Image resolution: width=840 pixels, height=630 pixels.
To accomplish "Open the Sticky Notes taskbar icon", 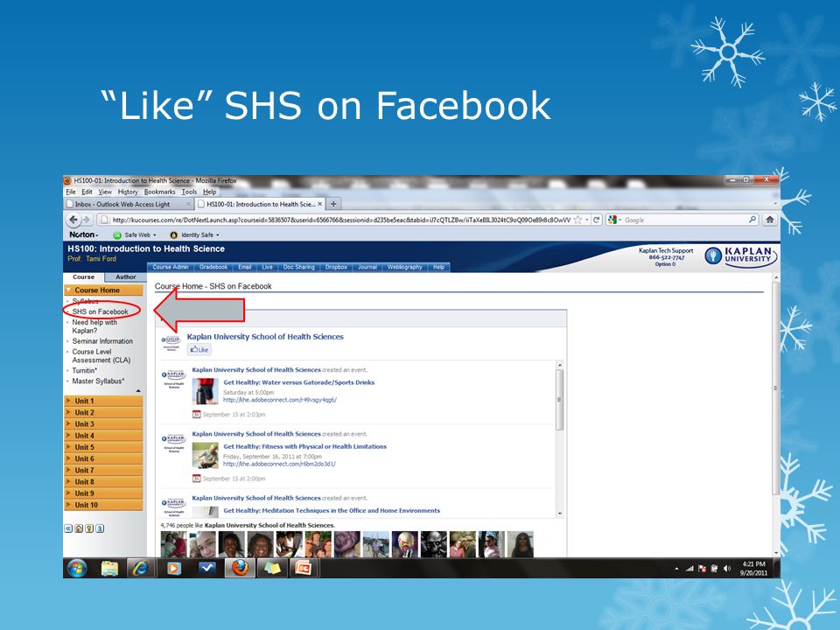I will point(271,568).
